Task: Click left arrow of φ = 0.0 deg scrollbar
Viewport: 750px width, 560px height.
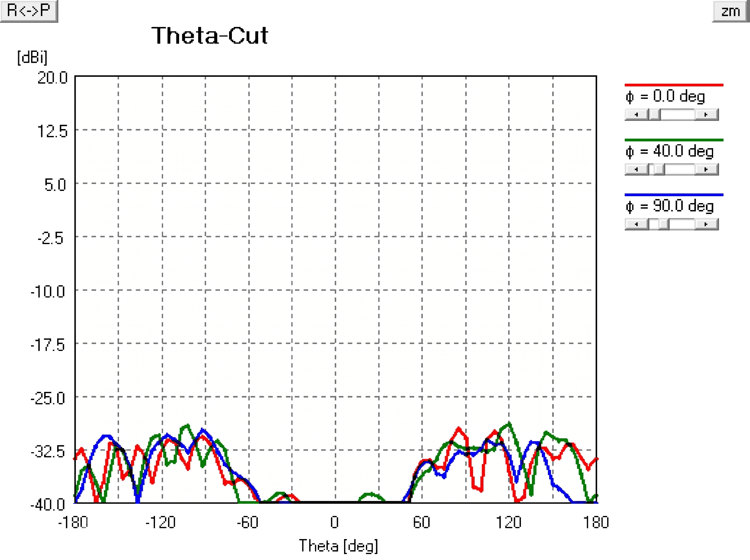Action: point(636,115)
